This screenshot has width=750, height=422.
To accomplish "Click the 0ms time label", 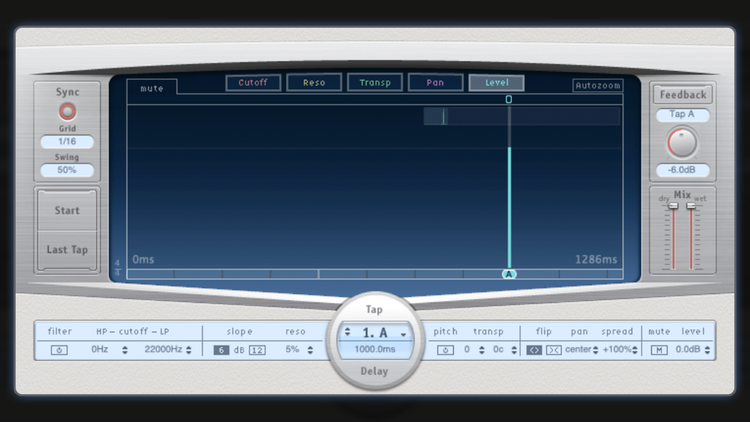I will (x=143, y=259).
